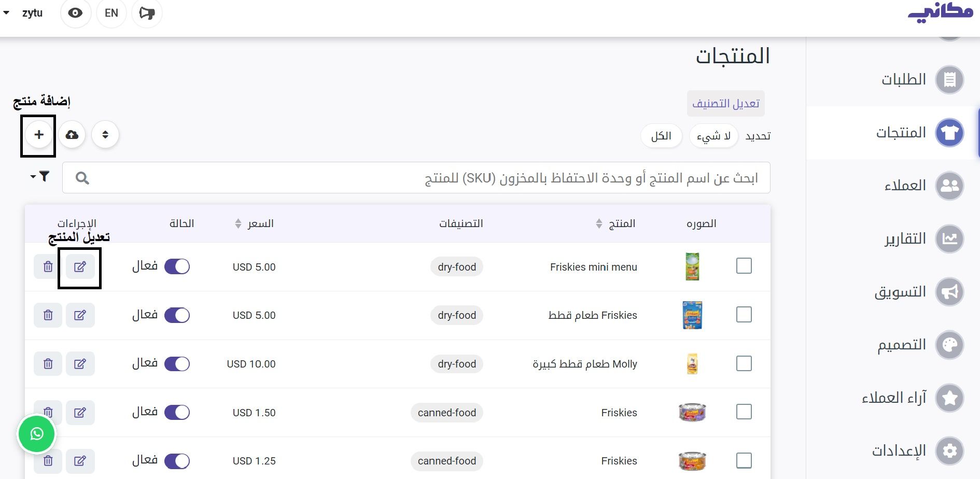Open the cloud upload import button
Screen dimensions: 980x479
[x=72, y=135]
